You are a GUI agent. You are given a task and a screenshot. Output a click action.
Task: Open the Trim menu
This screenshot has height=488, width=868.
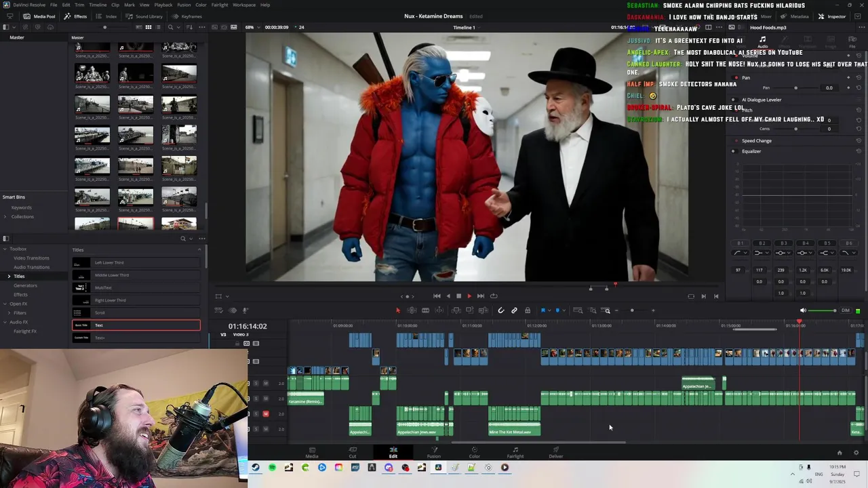79,5
